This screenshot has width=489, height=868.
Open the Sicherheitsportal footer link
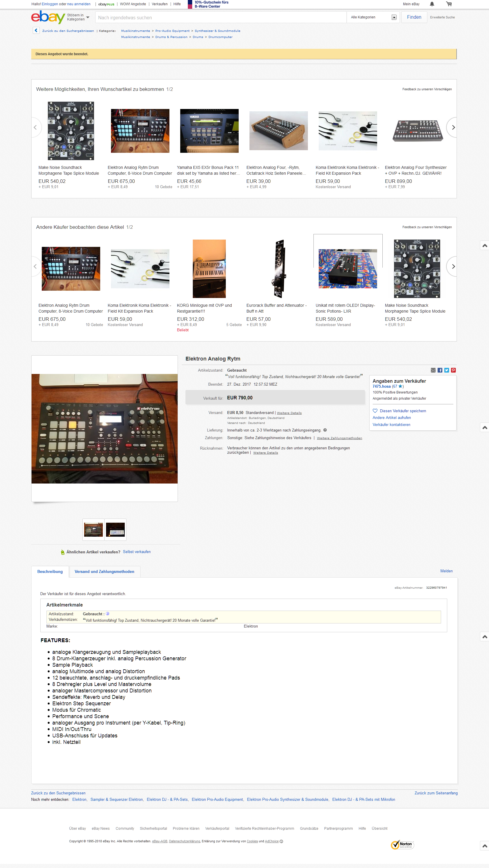153,829
